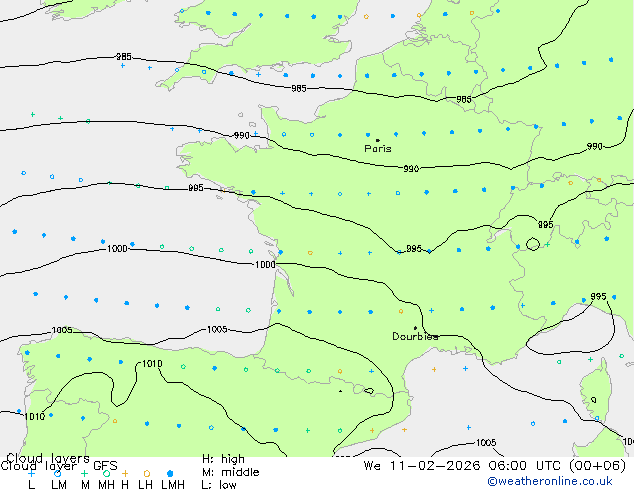This screenshot has width=634, height=490.
Task: Click the Paris city label
Action: pyautogui.click(x=378, y=149)
